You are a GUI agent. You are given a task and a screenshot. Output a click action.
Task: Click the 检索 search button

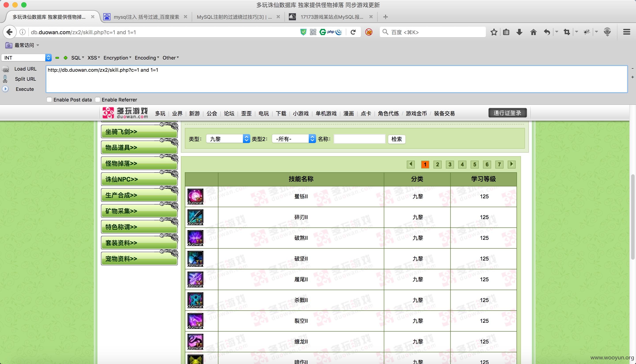point(397,139)
